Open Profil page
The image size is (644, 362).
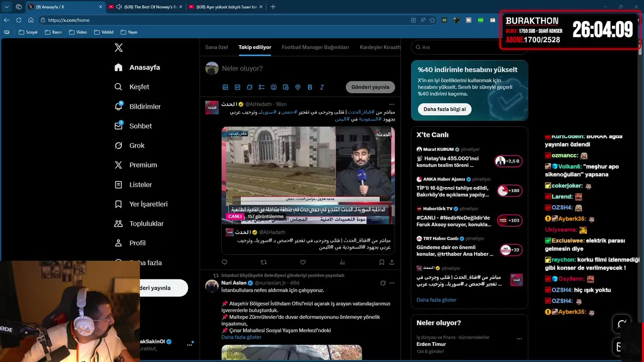(130, 243)
